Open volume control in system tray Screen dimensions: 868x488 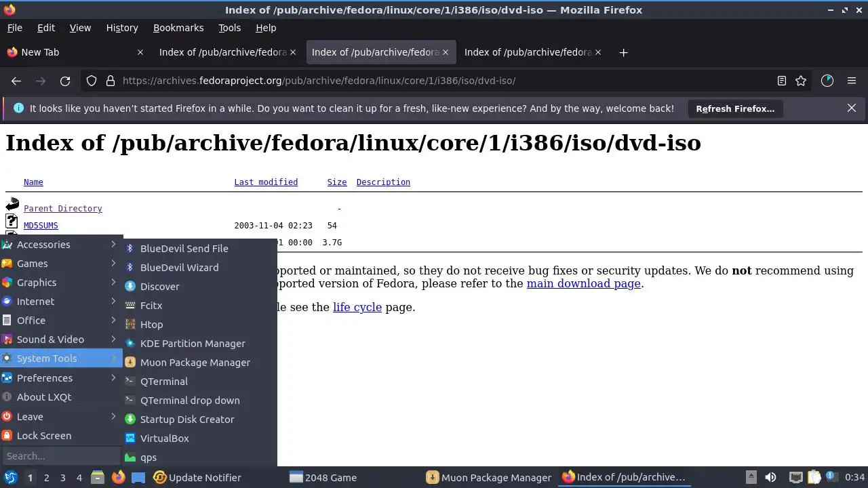[x=770, y=477]
